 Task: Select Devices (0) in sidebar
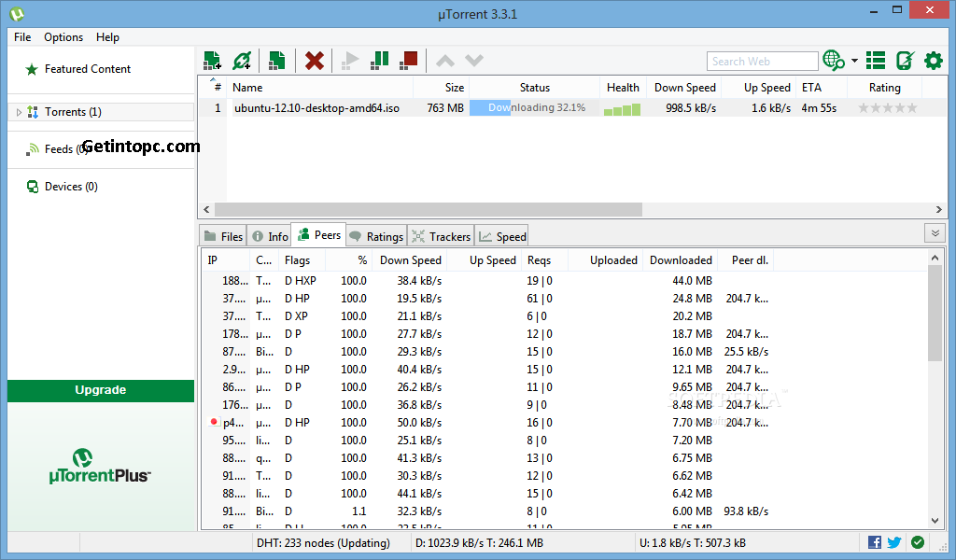tap(71, 187)
